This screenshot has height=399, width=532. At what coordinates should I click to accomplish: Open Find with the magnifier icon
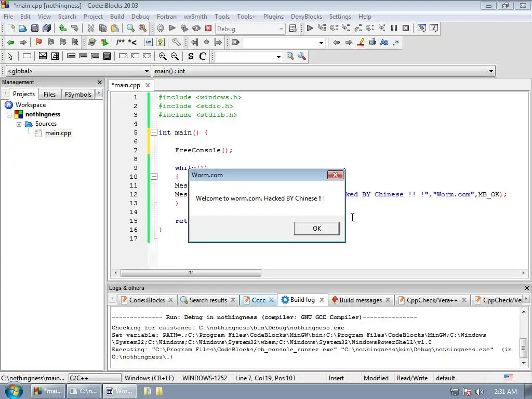tap(130, 28)
